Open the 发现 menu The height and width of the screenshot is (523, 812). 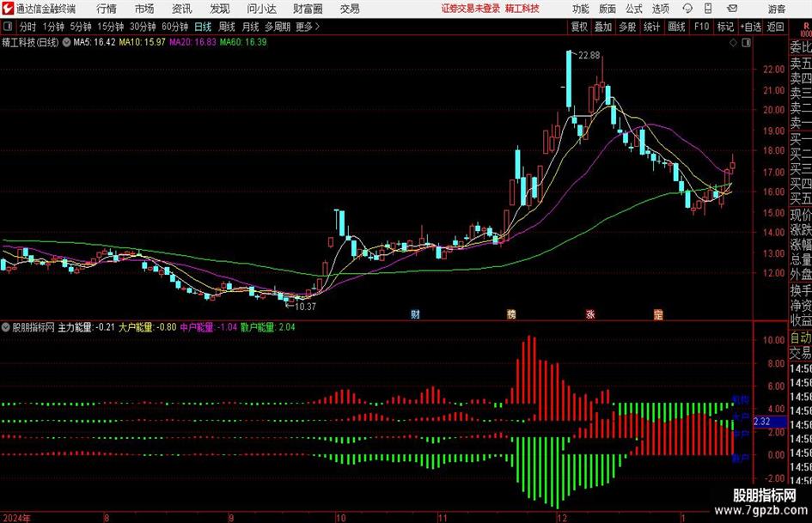(x=220, y=9)
